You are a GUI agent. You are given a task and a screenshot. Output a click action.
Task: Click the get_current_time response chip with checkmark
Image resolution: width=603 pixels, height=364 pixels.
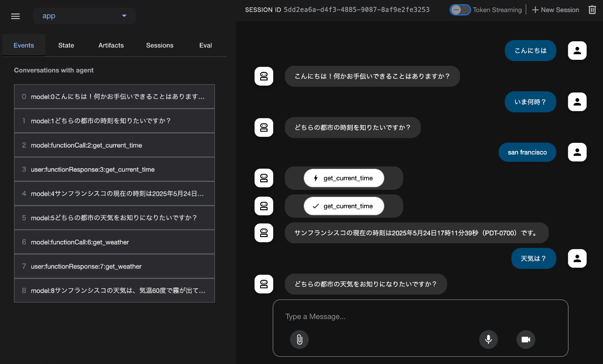[x=344, y=206]
